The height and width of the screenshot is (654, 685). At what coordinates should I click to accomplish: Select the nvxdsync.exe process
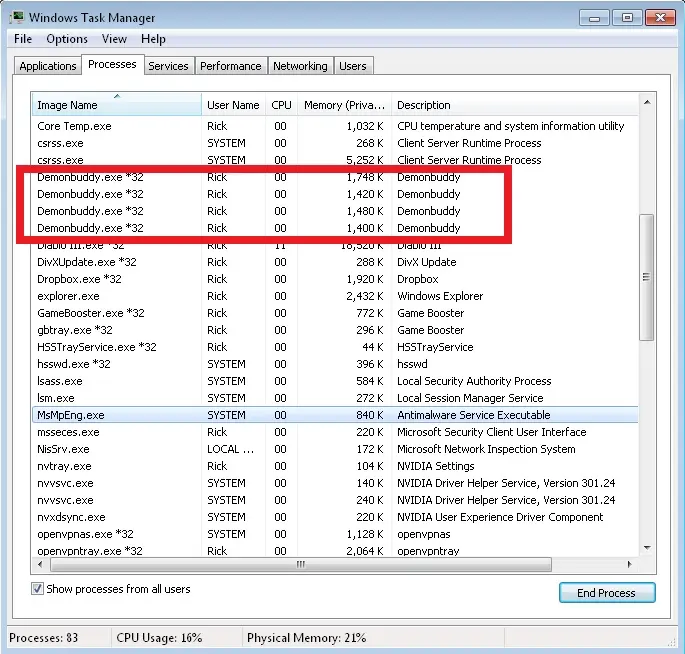(x=335, y=517)
